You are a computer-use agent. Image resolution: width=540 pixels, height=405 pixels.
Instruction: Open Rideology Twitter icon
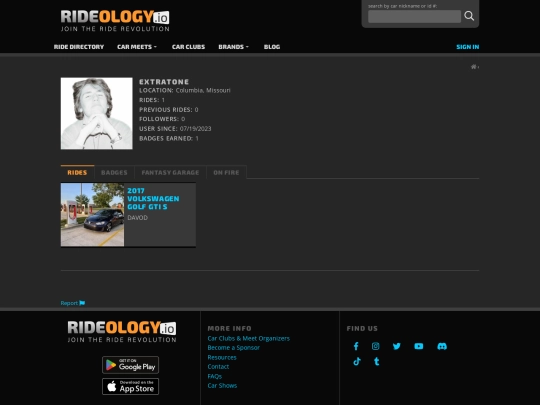pyautogui.click(x=397, y=346)
